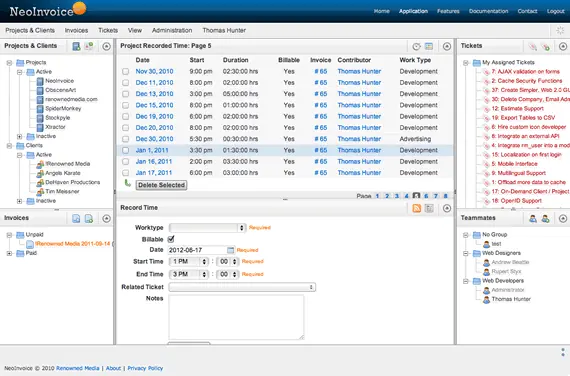
Task: Open Tickets menu in menu bar
Action: [x=108, y=31]
